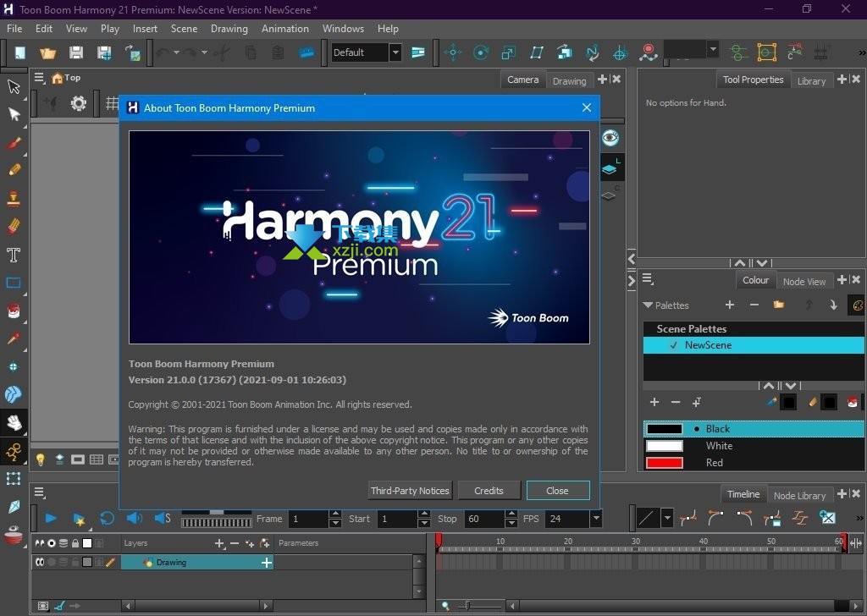Select the Eraser tool

coord(14,226)
